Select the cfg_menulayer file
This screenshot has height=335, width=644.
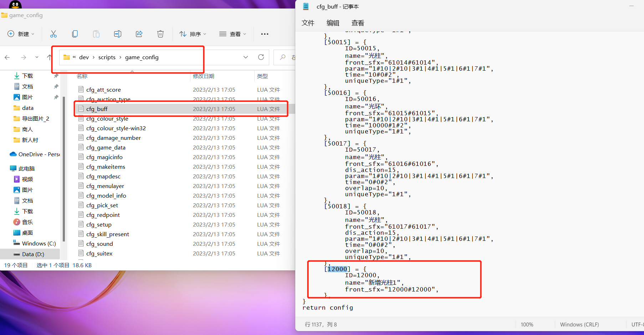(105, 186)
